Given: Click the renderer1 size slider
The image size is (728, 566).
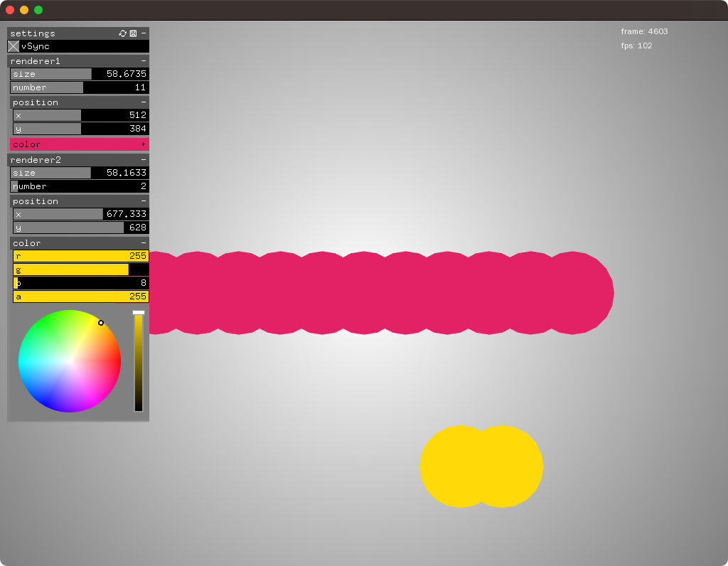Looking at the screenshot, I should pyautogui.click(x=80, y=74).
